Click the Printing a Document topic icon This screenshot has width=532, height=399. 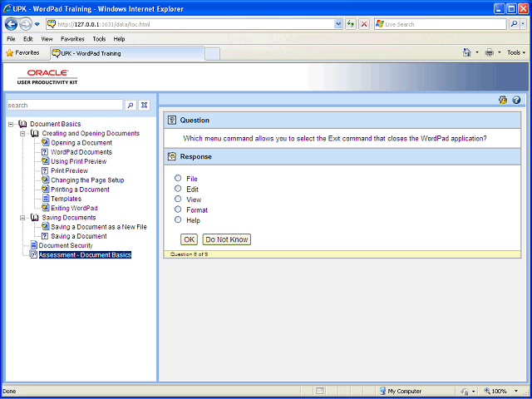(45, 190)
